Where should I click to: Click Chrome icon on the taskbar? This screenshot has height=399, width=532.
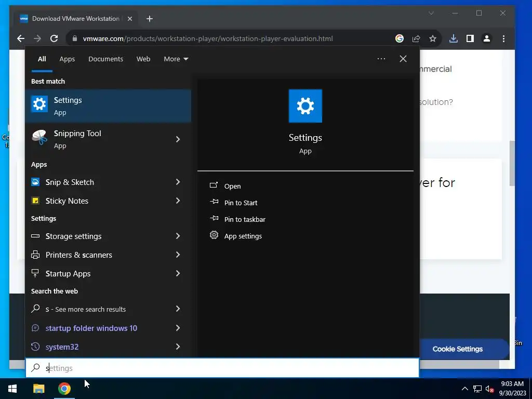64,389
